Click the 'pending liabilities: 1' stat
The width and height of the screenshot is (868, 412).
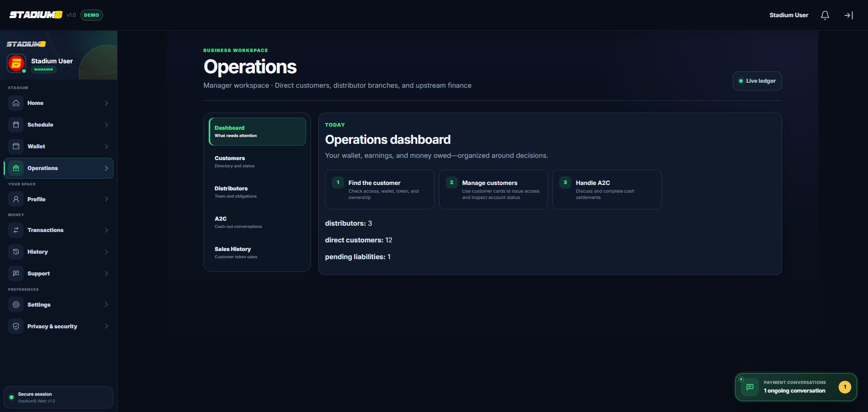(358, 257)
